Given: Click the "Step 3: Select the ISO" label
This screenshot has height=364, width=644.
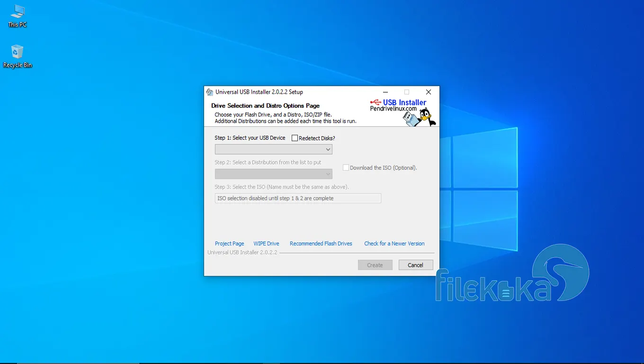Looking at the screenshot, I should [282, 187].
